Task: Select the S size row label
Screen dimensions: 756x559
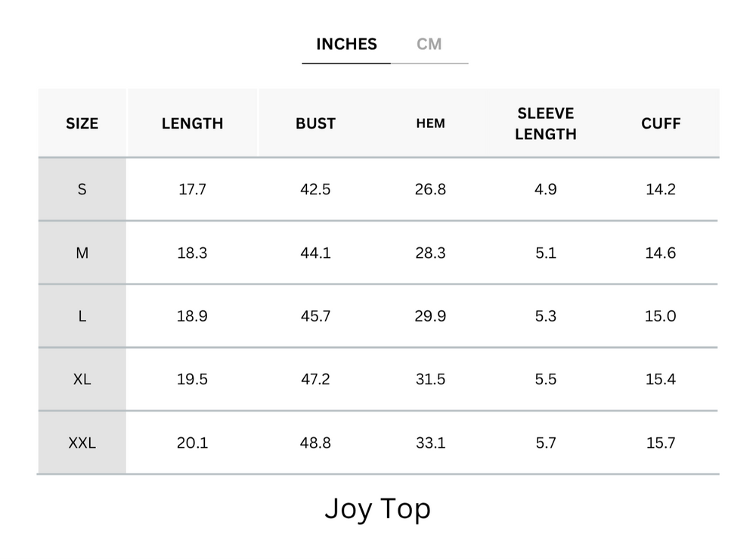Action: (x=82, y=189)
